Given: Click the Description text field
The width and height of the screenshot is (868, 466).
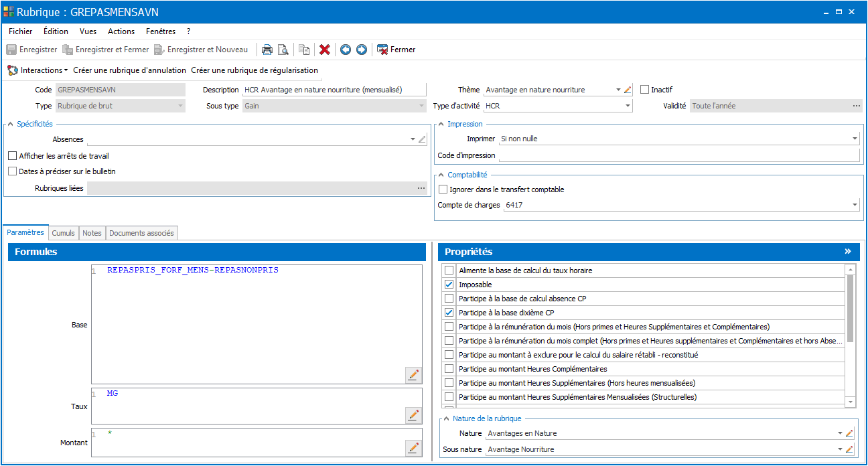Looking at the screenshot, I should coord(334,90).
